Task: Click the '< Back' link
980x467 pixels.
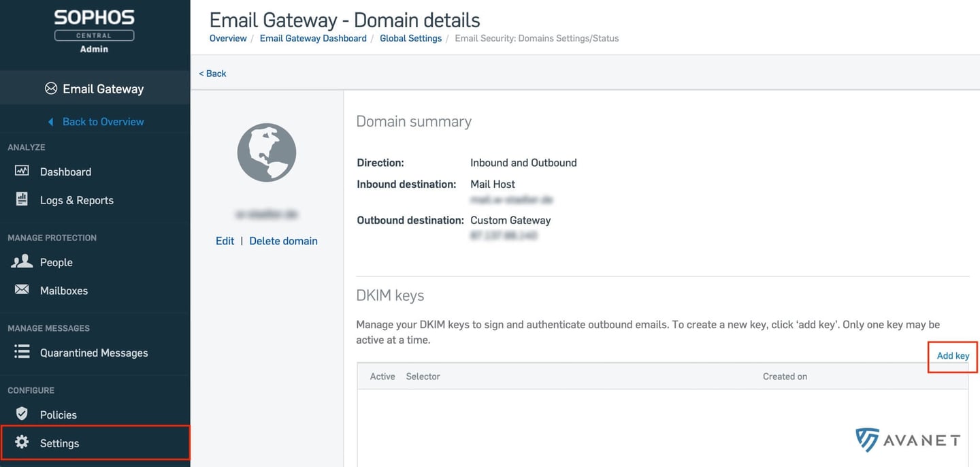Action: pos(212,74)
